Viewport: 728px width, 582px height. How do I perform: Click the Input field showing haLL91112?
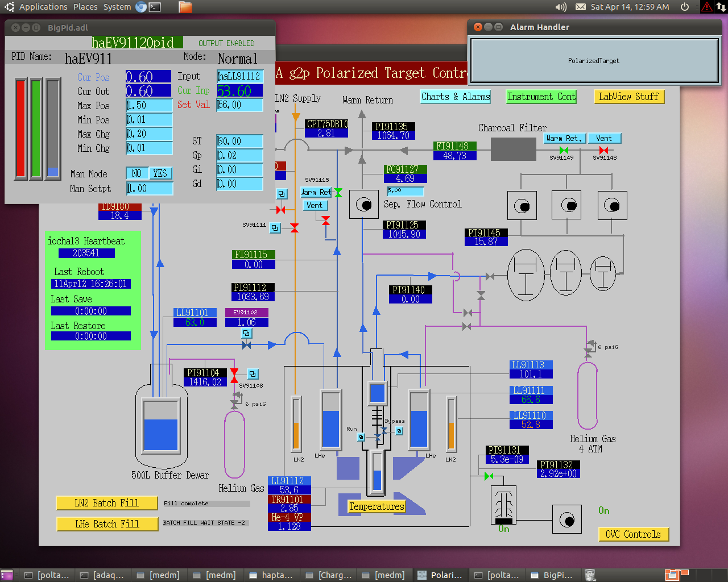pyautogui.click(x=240, y=76)
